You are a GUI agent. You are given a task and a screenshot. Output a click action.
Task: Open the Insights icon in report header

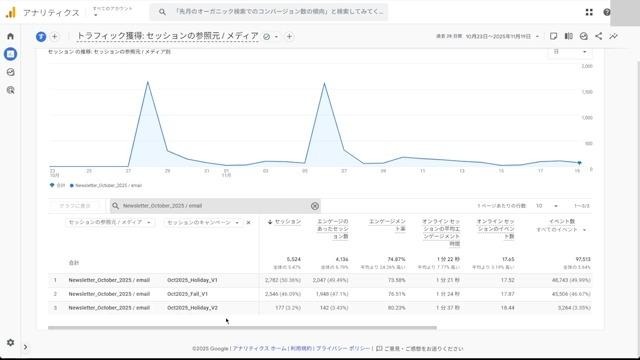584,36
